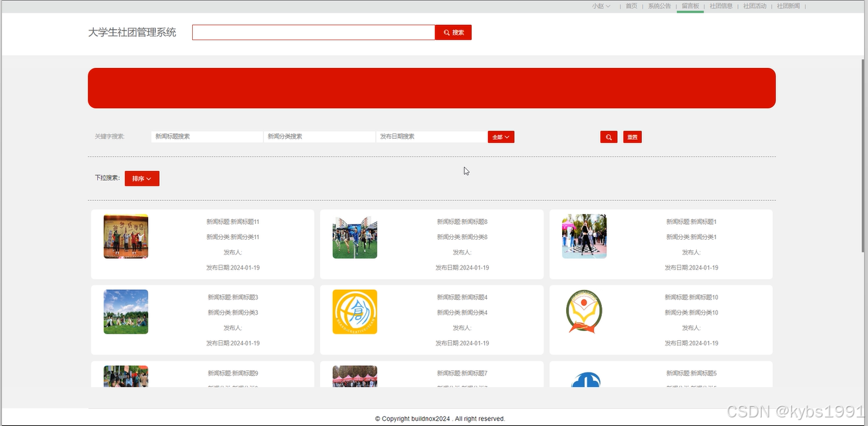Click the text 新闻分类:新闻分类11
Image resolution: width=868 pixels, height=426 pixels.
233,237
